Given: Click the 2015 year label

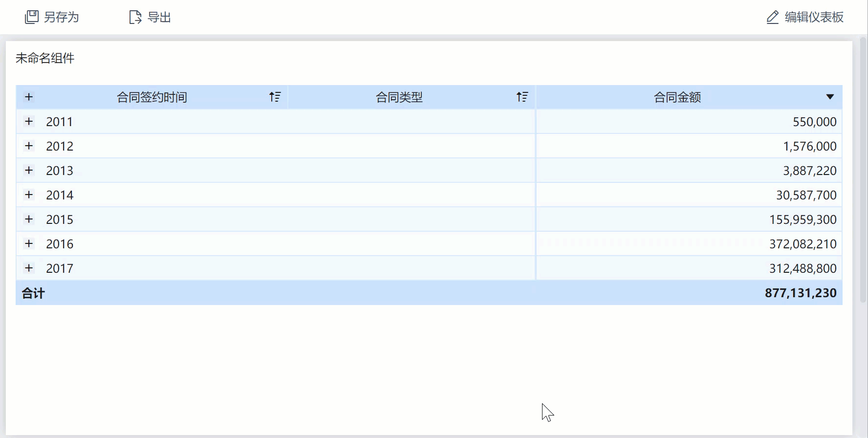Looking at the screenshot, I should point(60,219).
